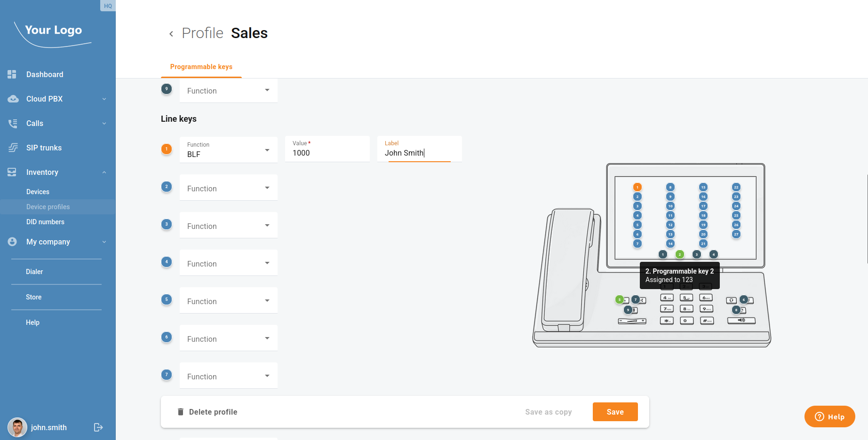Collapse the Inventory menu section

104,172
